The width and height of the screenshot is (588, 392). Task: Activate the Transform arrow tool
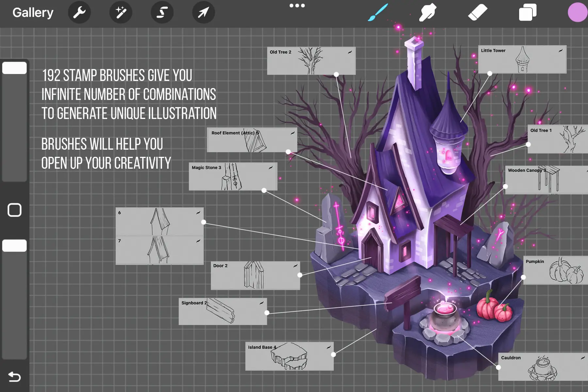(203, 12)
